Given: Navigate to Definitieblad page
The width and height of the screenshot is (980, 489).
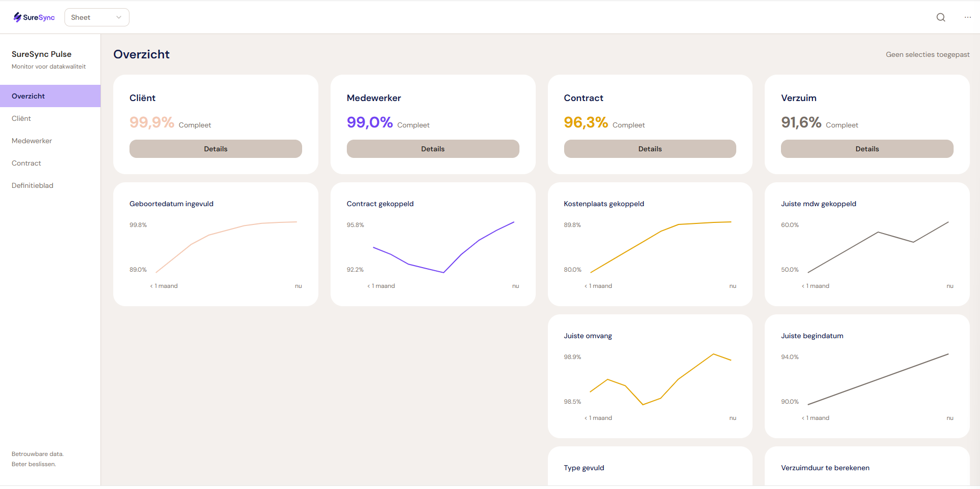Looking at the screenshot, I should (32, 185).
